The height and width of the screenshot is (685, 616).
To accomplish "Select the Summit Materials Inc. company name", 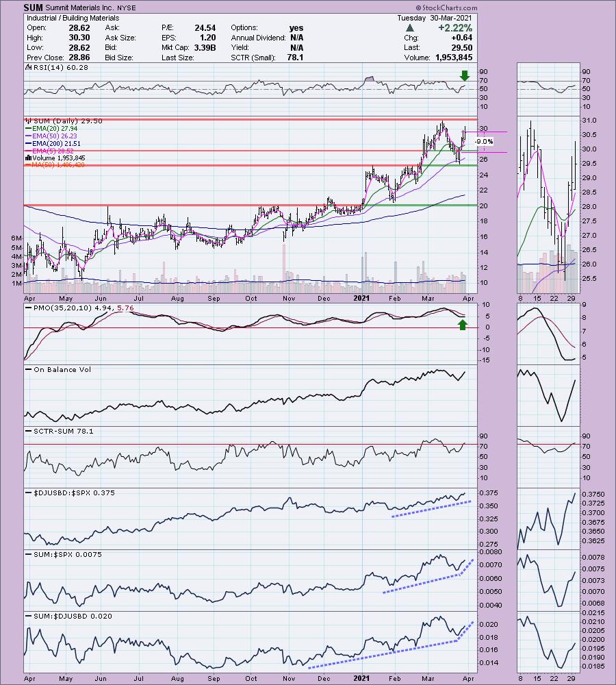I will tap(80, 8).
